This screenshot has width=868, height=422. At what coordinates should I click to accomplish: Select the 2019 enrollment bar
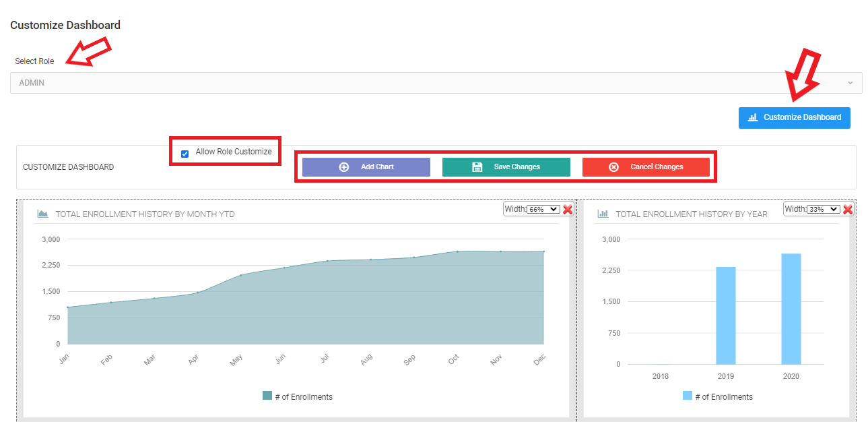pos(726,315)
